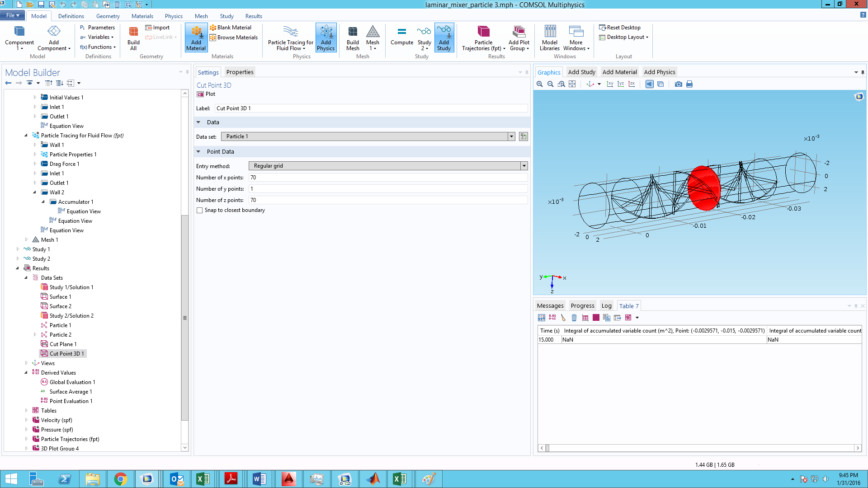Image resolution: width=868 pixels, height=488 pixels.
Task: Open the Data set dropdown
Action: click(x=511, y=136)
